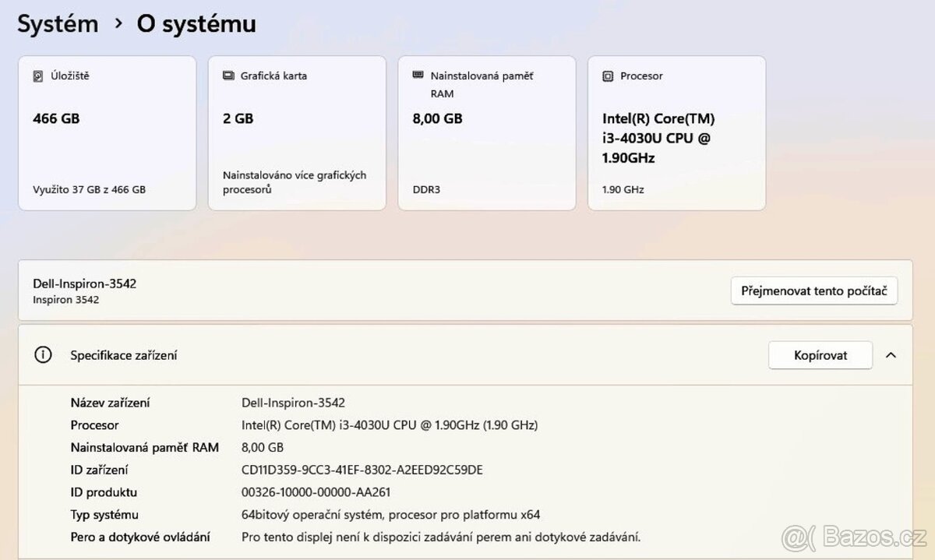Click the ID zařízení value text
Image resolution: width=935 pixels, height=560 pixels.
[362, 470]
